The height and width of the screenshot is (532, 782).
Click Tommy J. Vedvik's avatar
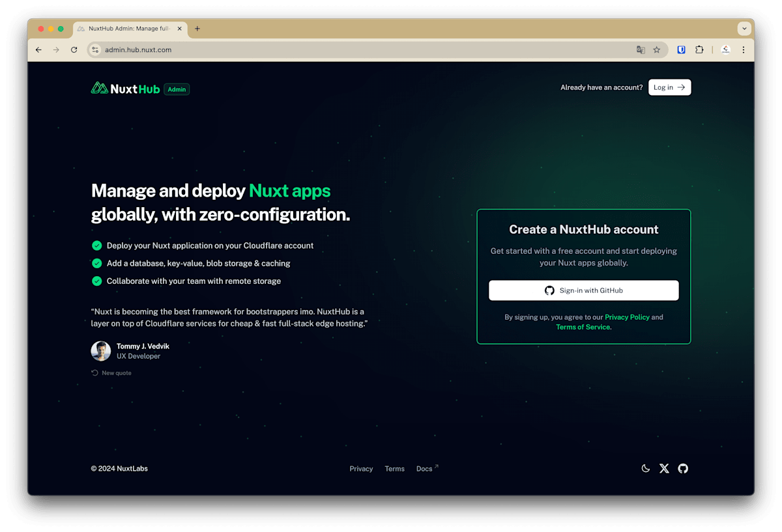[101, 351]
